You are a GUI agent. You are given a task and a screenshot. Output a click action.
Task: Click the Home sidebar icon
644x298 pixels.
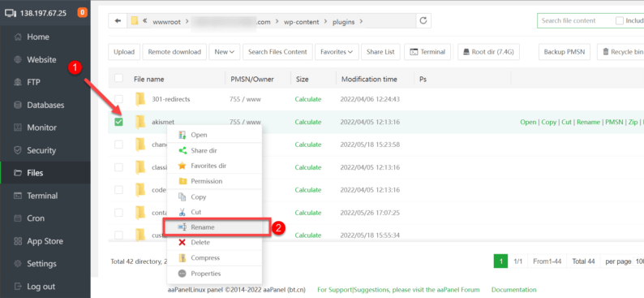[18, 37]
